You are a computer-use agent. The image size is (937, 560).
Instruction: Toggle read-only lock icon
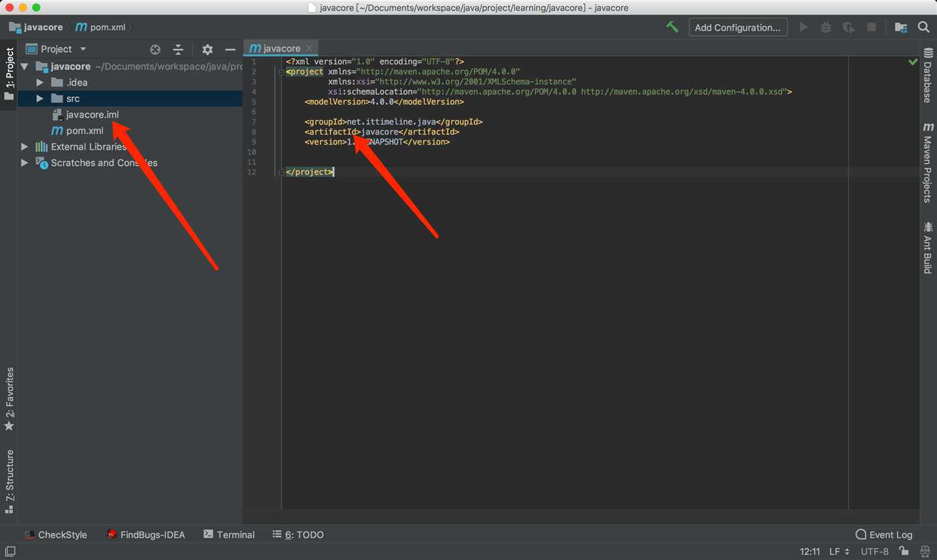click(904, 552)
